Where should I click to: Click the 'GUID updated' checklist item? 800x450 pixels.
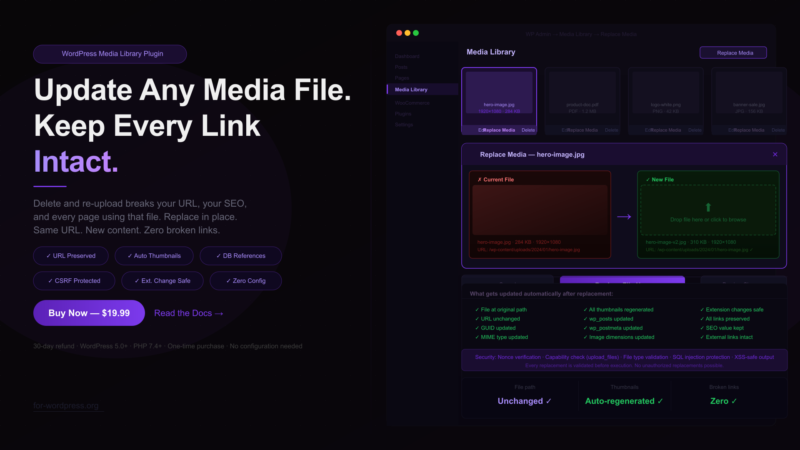(495, 328)
